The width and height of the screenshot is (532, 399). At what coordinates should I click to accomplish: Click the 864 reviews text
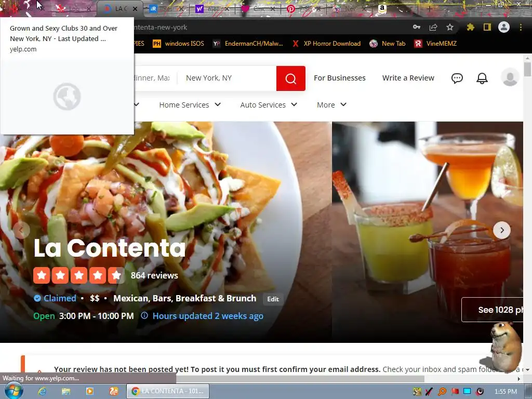[x=154, y=275]
